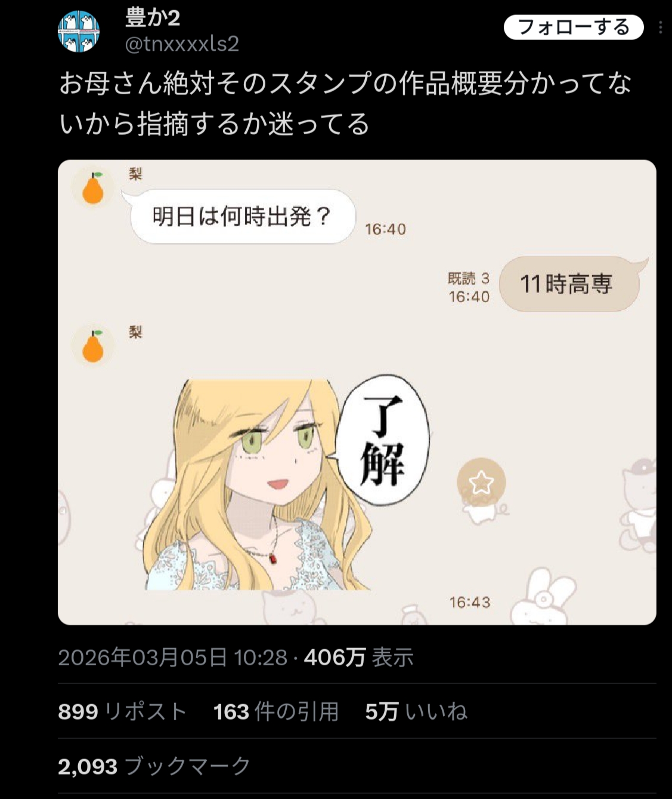This screenshot has height=799, width=672.
Task: Click the 了解 speech bubble on the sticker
Action: (383, 440)
